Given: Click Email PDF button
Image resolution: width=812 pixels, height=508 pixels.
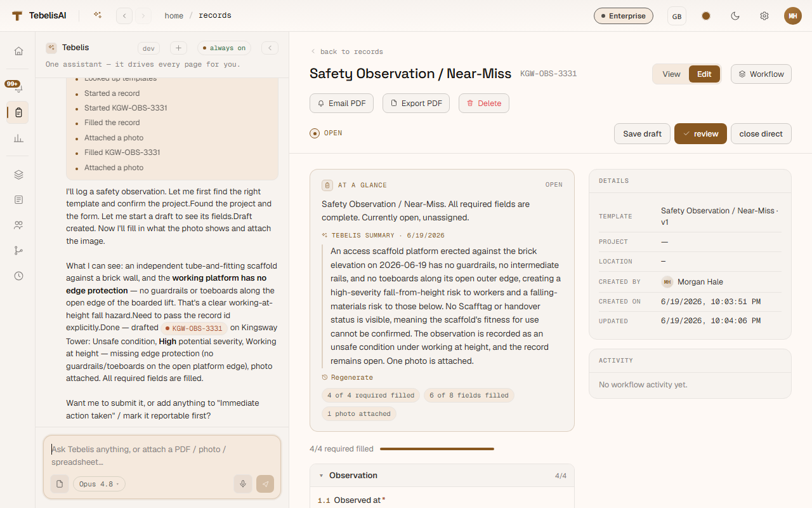Looking at the screenshot, I should 341,104.
